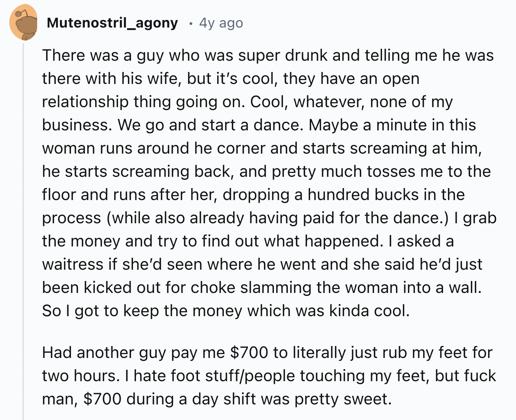Viewport: 516px width, 420px height.
Task: Collapse the comment using the thread line
Action: [23, 232]
